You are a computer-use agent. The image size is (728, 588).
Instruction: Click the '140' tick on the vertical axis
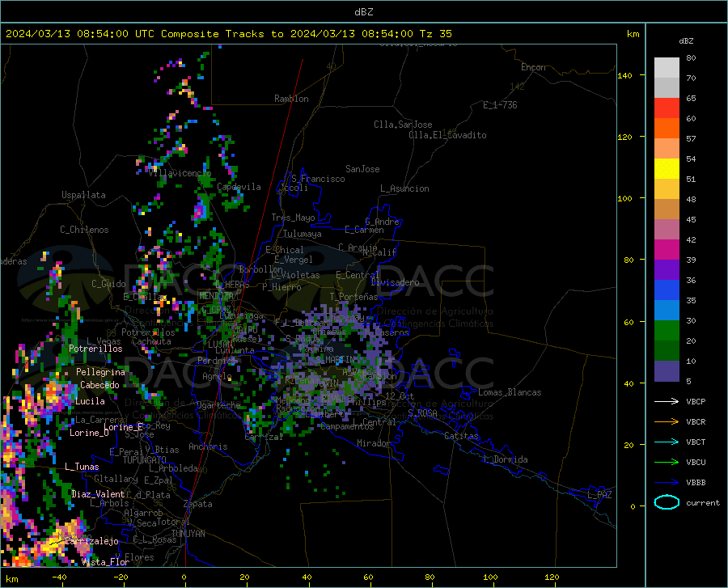tap(624, 76)
